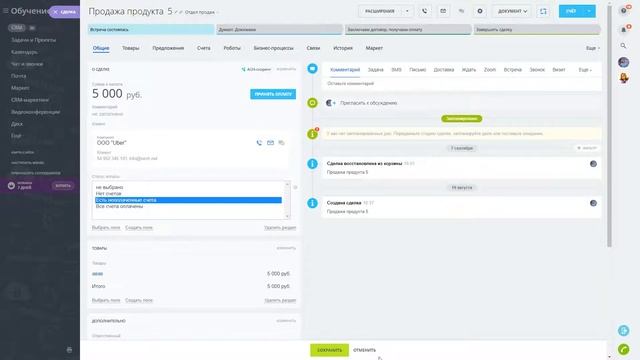The image size is (640, 360).
Task: Click the Оставьте комментарий input field
Action: point(461,83)
